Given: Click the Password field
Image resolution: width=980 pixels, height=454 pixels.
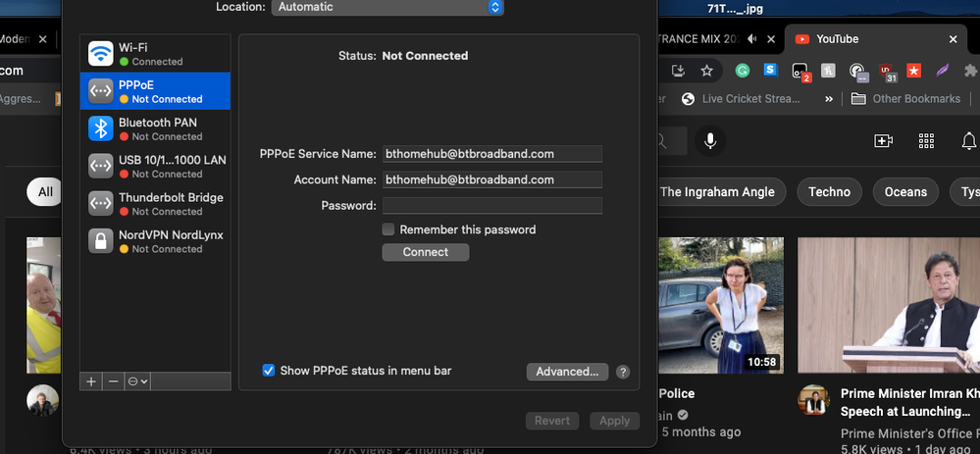Looking at the screenshot, I should click(492, 206).
